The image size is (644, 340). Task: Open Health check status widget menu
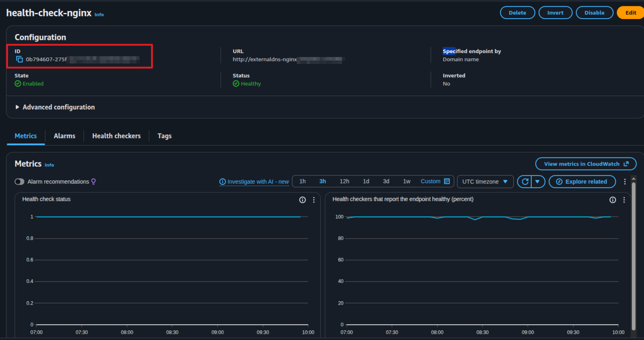pyautogui.click(x=314, y=200)
